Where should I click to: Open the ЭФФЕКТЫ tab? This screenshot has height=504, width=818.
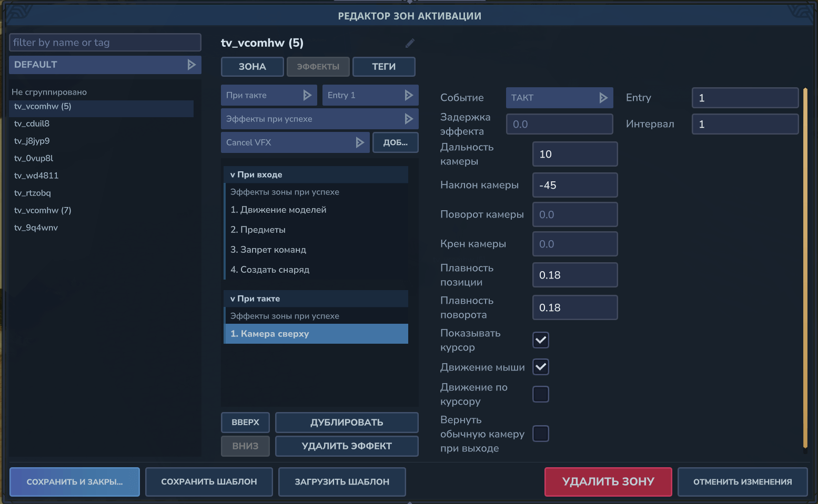pyautogui.click(x=318, y=67)
